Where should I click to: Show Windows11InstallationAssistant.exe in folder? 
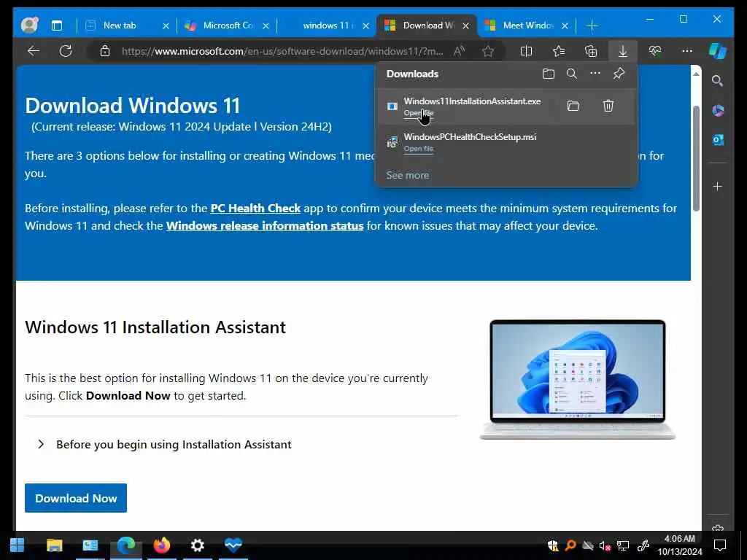573,106
